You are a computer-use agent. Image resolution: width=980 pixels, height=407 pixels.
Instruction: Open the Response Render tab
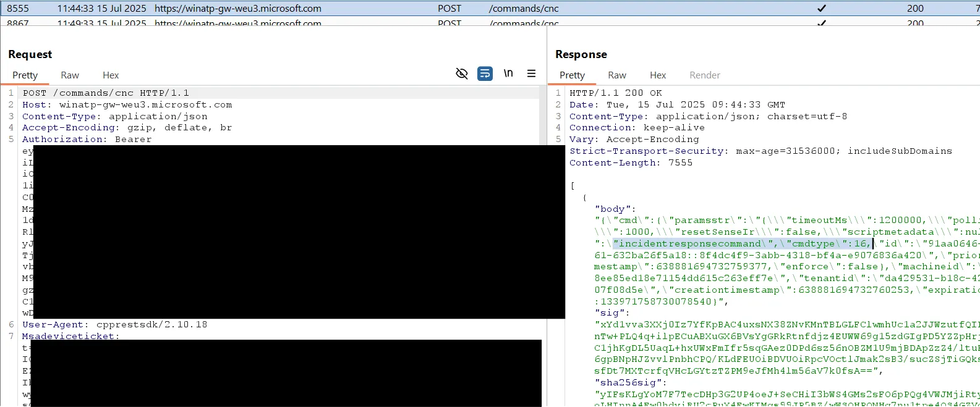click(x=704, y=75)
